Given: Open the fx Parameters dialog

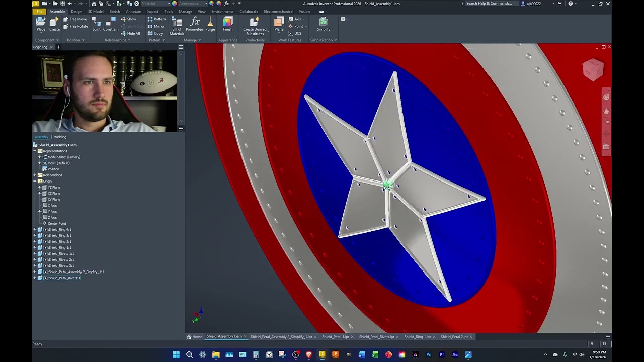Looking at the screenshot, I should 195,24.
